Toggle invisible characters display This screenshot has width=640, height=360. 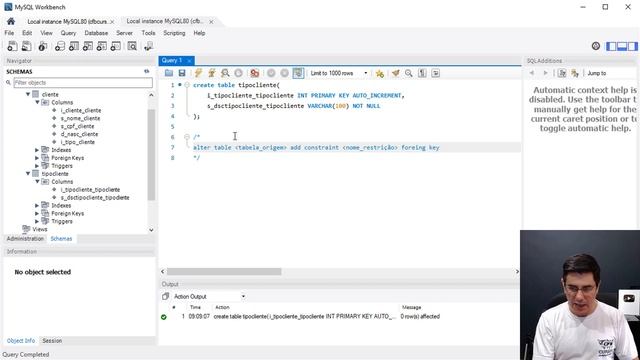pyautogui.click(x=422, y=73)
